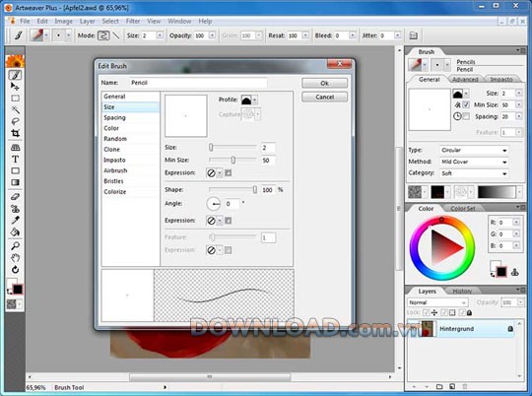Toggle lock-all checkbox beside padlock icon
This screenshot has width=532, height=396.
tap(462, 312)
